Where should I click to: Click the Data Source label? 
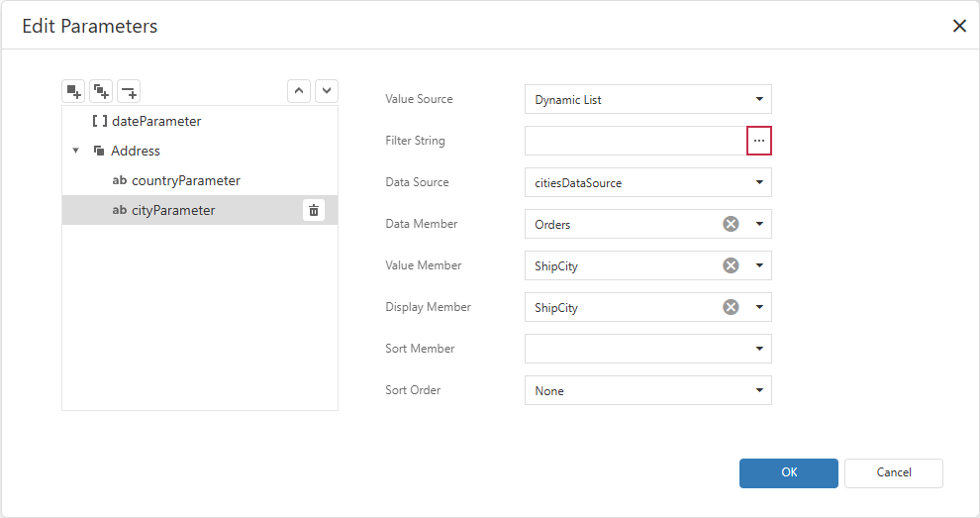(x=417, y=182)
